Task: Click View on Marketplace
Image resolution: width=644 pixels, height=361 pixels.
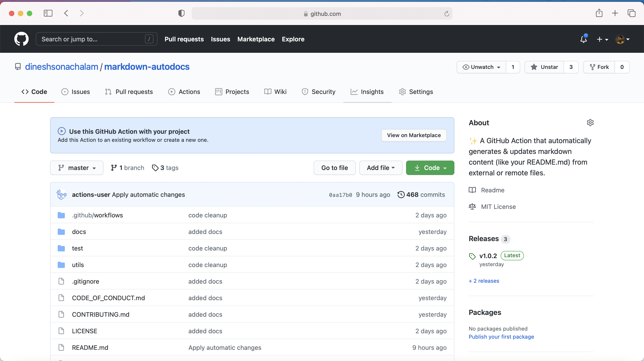Action: [414, 135]
